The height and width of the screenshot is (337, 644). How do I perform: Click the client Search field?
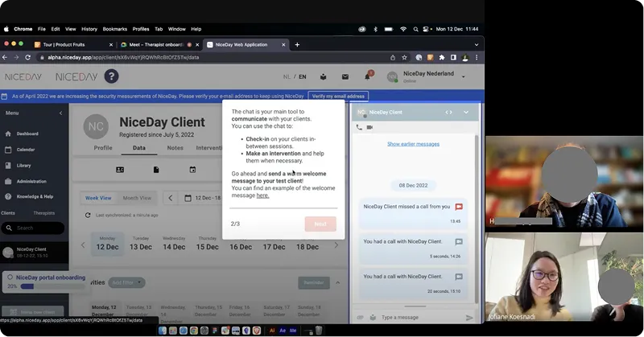[33, 228]
